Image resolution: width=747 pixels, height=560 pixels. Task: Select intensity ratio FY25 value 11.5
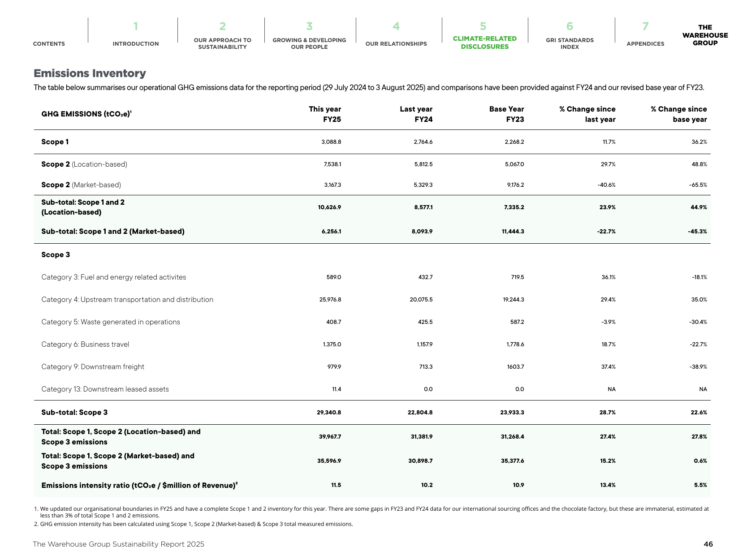pos(336,485)
